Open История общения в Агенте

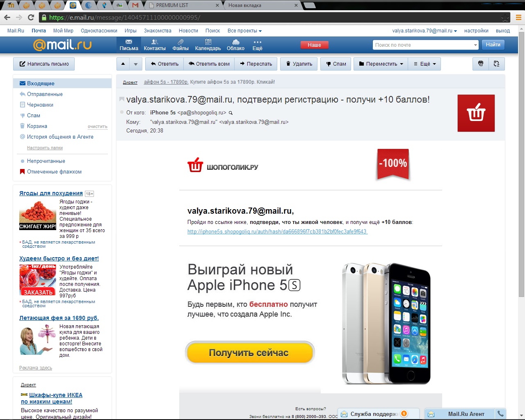tap(60, 137)
